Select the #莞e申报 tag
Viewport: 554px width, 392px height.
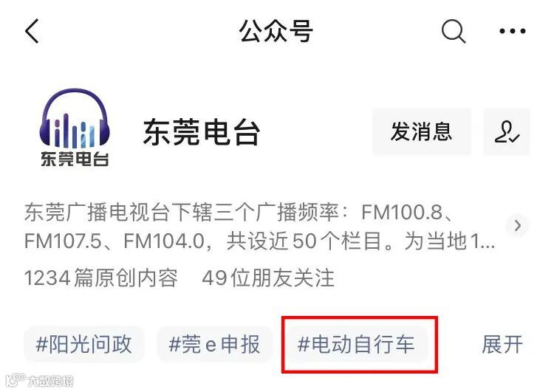214,344
